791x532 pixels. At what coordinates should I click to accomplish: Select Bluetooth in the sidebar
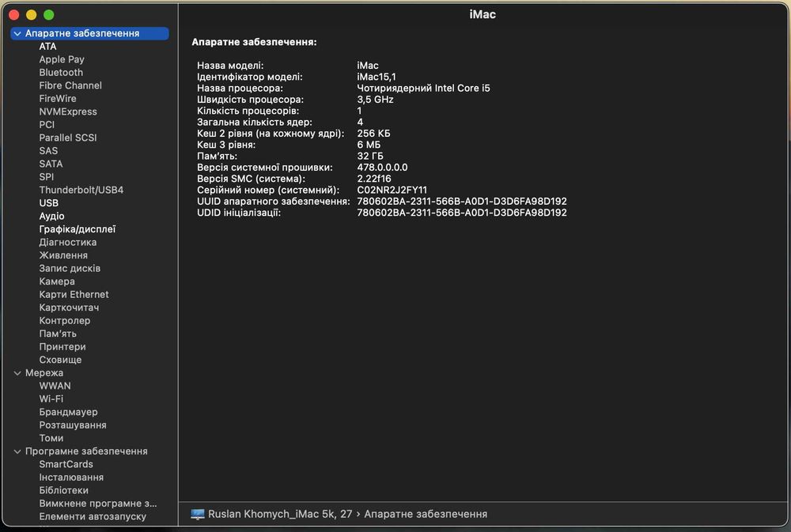61,72
